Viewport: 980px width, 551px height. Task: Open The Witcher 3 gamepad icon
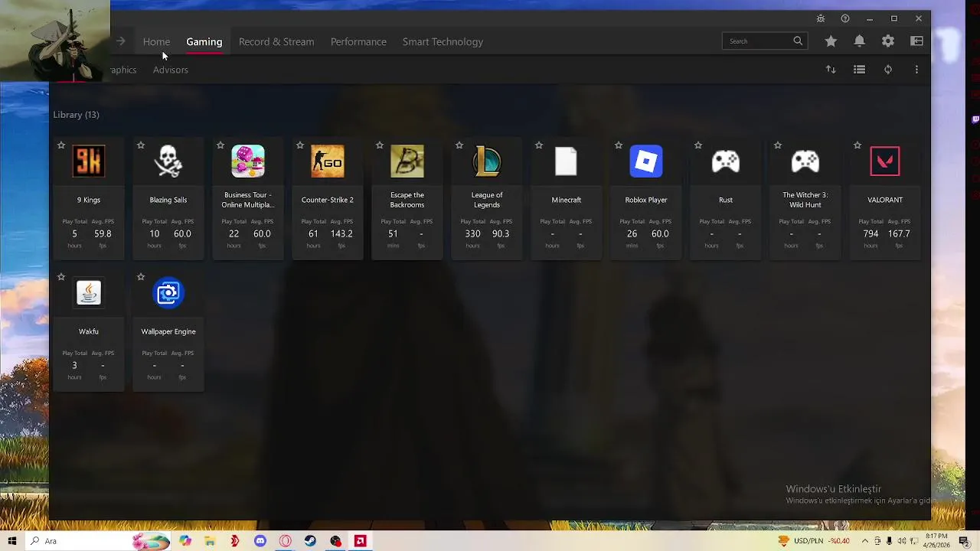(805, 161)
